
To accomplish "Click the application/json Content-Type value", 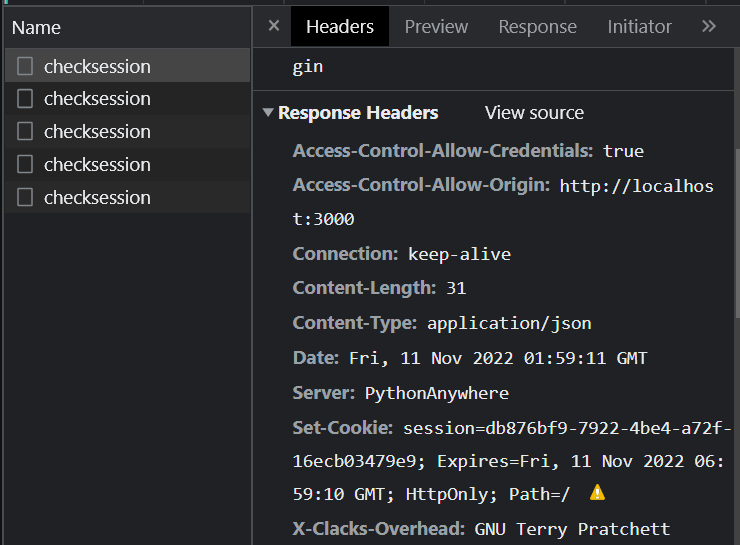I will [x=509, y=323].
